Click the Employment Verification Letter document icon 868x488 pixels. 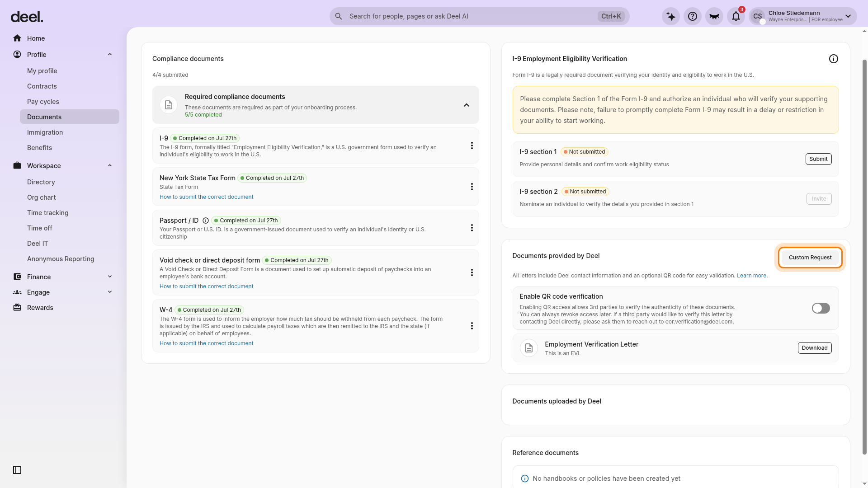[529, 348]
